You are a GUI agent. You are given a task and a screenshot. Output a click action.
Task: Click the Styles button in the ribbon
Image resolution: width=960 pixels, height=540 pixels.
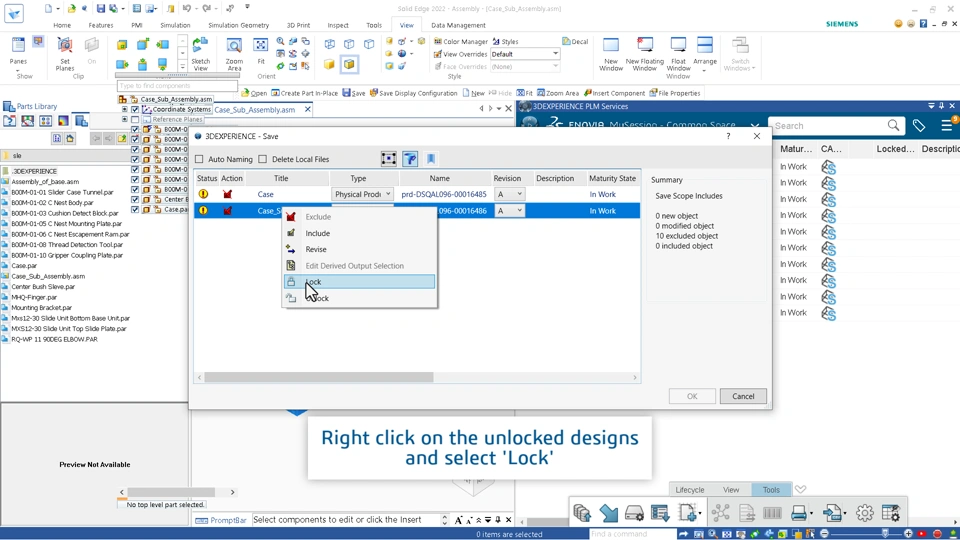(x=505, y=42)
